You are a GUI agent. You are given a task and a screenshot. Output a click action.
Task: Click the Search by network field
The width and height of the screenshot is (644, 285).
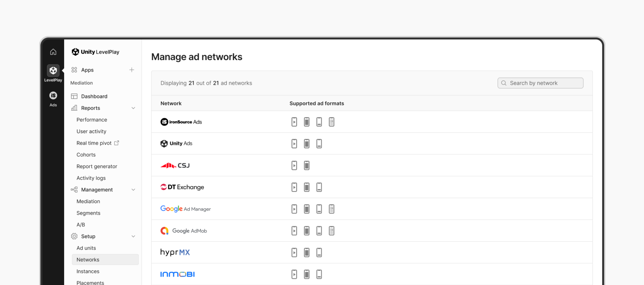(540, 83)
